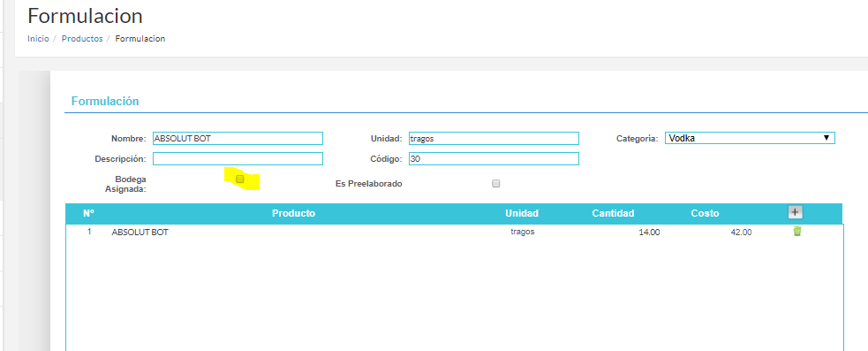Viewport: 868px width, 351px height.
Task: Click the Formulacion page title
Action: click(86, 16)
